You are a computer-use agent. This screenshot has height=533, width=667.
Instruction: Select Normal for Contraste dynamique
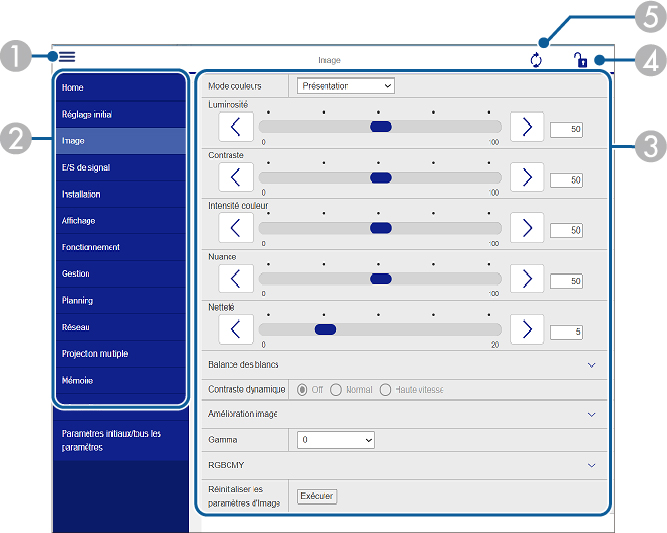click(x=336, y=390)
